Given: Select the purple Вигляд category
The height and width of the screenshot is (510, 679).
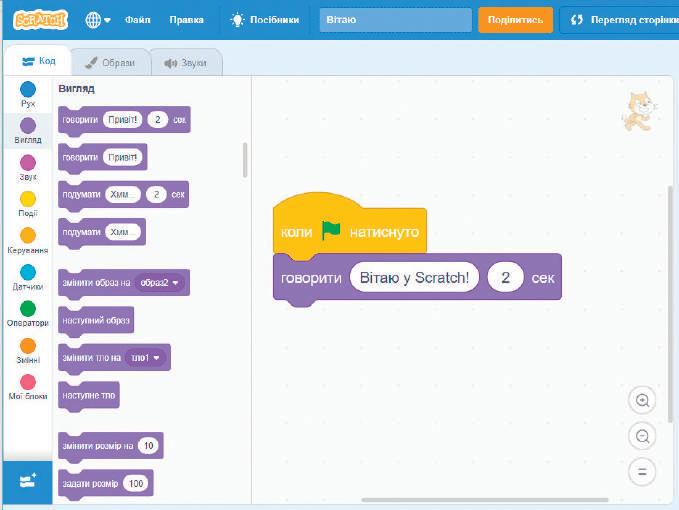Looking at the screenshot, I should (x=28, y=130).
